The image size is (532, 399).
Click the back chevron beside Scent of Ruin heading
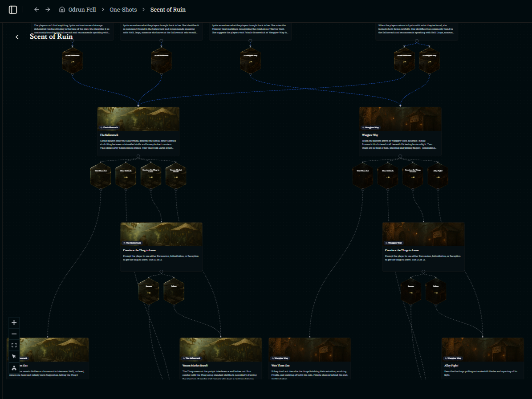pos(17,37)
